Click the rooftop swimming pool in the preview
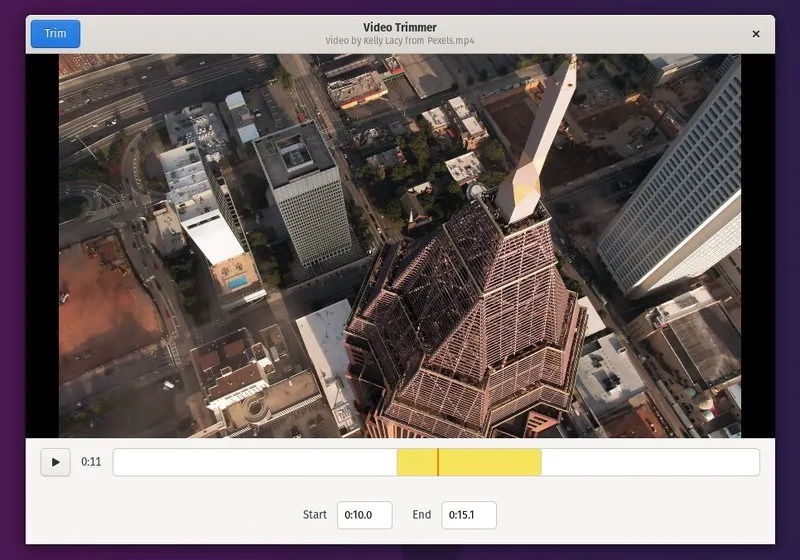800x560 pixels. pos(237,283)
